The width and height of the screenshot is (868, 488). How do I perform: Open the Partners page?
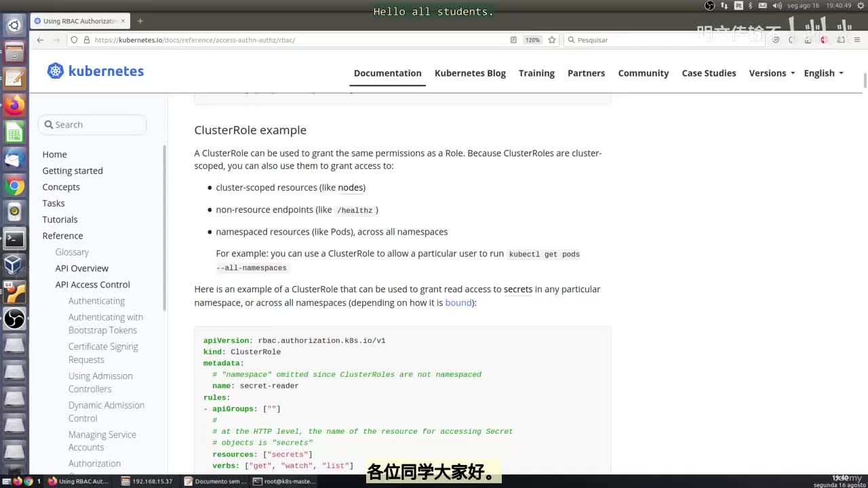[x=587, y=73]
